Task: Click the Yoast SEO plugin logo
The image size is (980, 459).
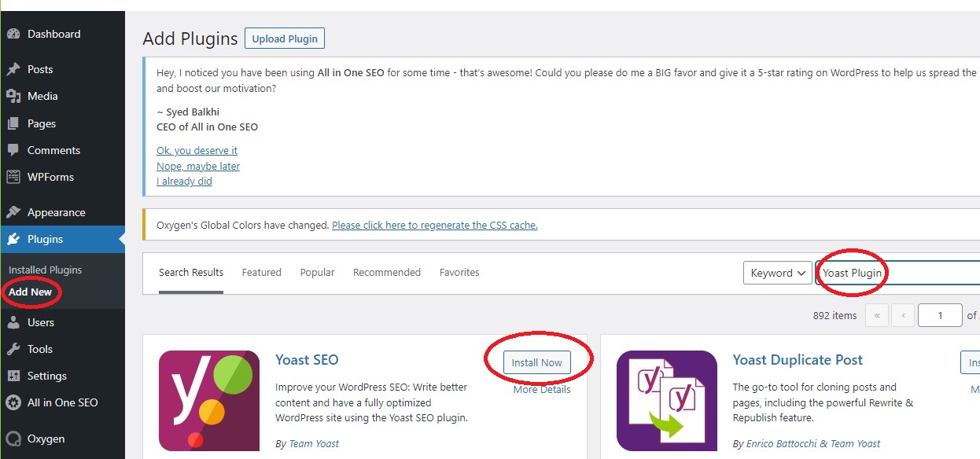Action: [209, 401]
